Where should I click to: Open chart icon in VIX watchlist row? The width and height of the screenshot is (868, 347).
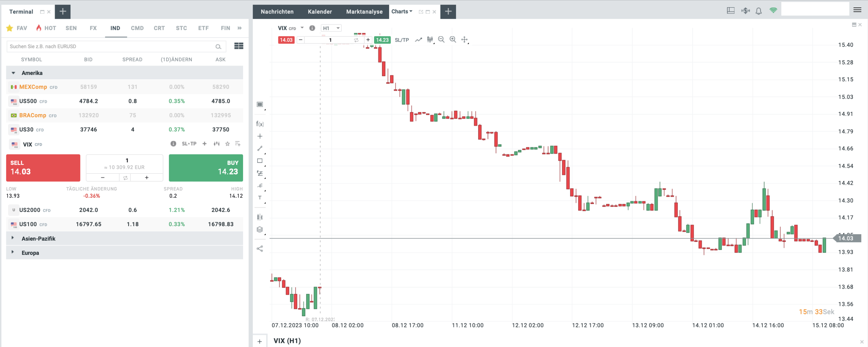[x=217, y=144]
